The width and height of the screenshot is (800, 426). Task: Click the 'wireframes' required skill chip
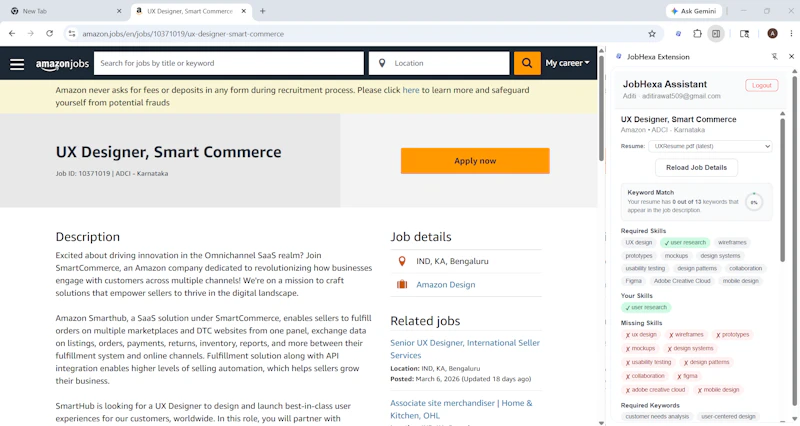732,242
